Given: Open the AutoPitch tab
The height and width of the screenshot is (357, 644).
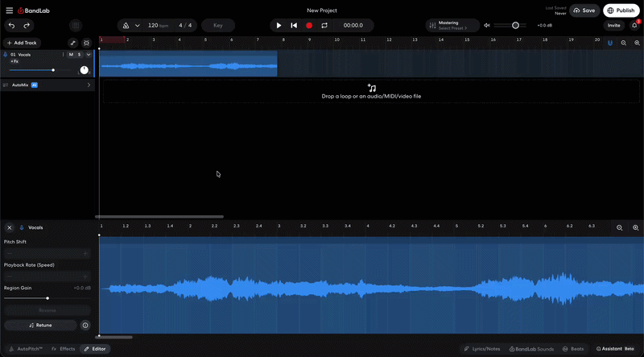Looking at the screenshot, I should click(26, 349).
